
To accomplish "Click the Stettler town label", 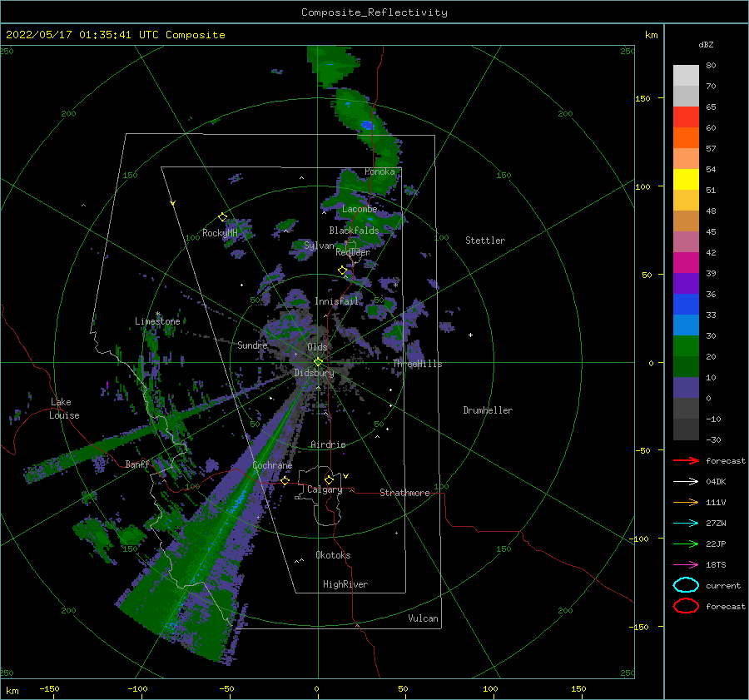I will point(485,241).
